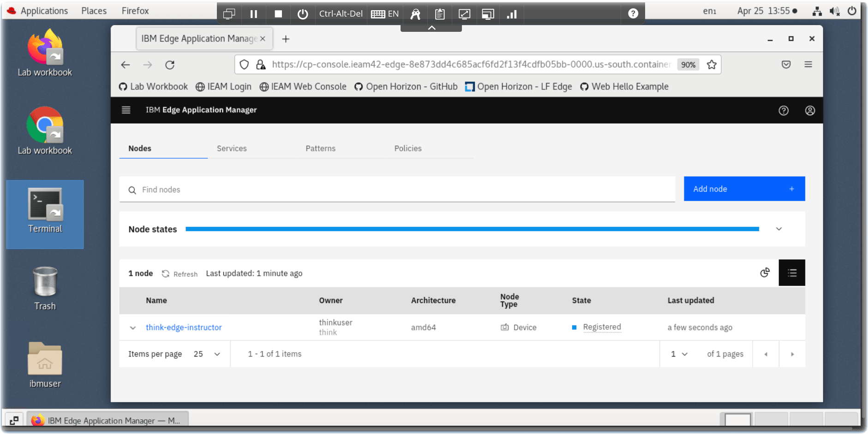Open a new Firefox tab
The width and height of the screenshot is (868, 434).
click(x=286, y=39)
